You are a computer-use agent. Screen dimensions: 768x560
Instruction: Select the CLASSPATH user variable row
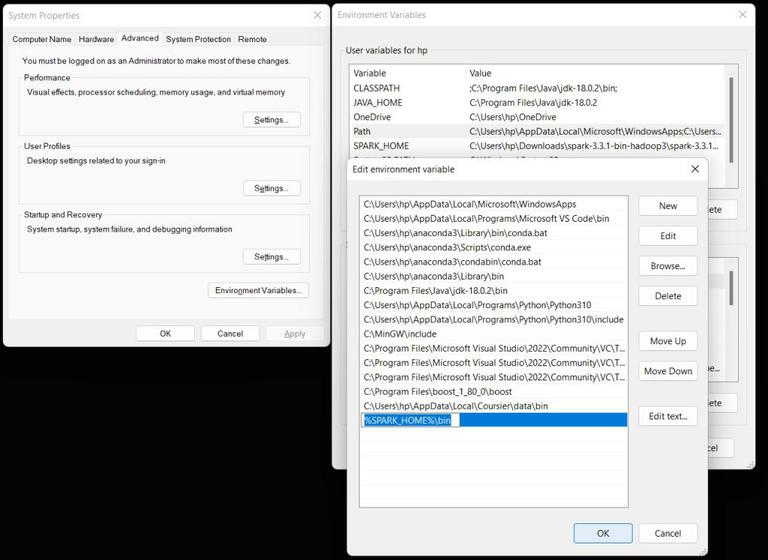[x=537, y=88]
